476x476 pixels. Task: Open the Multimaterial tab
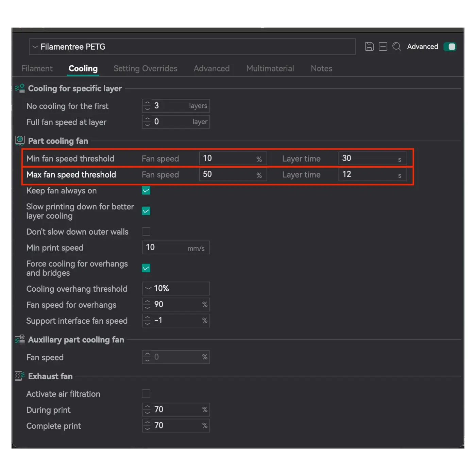[270, 69]
